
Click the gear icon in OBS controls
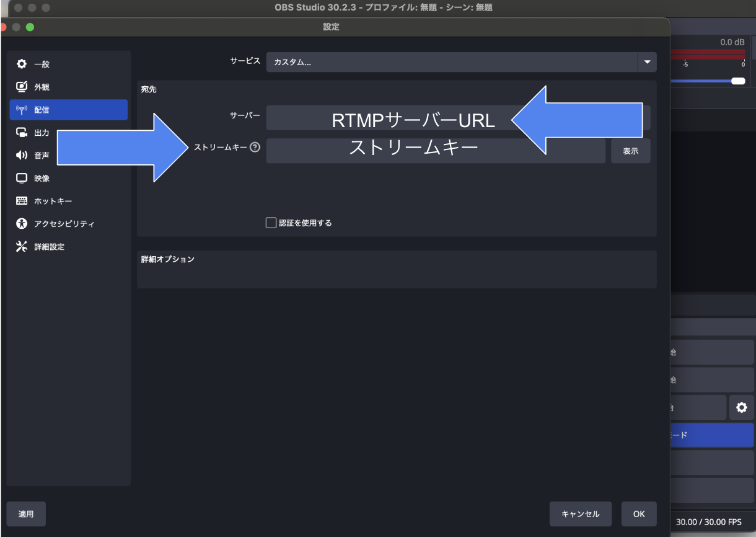pyautogui.click(x=741, y=407)
